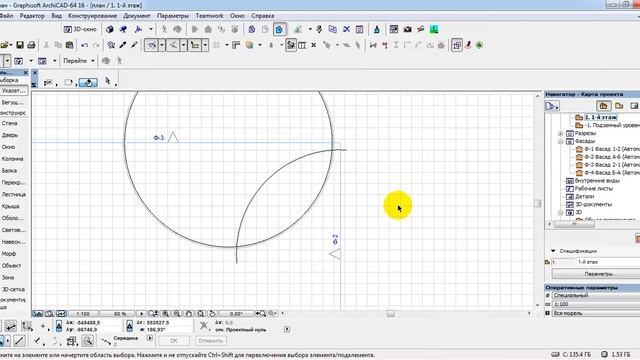Open dropdown arrow next to grid snap button
This screenshot has width=640, height=360.
[x=205, y=45]
